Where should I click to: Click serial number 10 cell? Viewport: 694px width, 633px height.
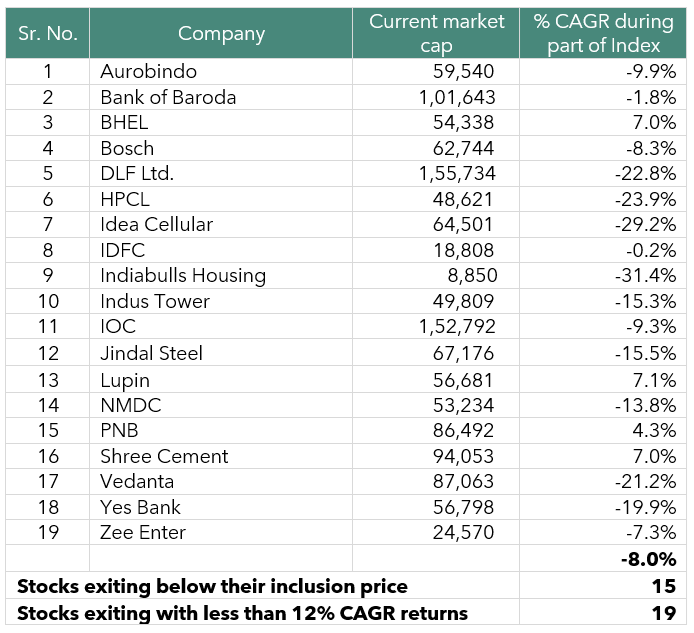(x=48, y=301)
